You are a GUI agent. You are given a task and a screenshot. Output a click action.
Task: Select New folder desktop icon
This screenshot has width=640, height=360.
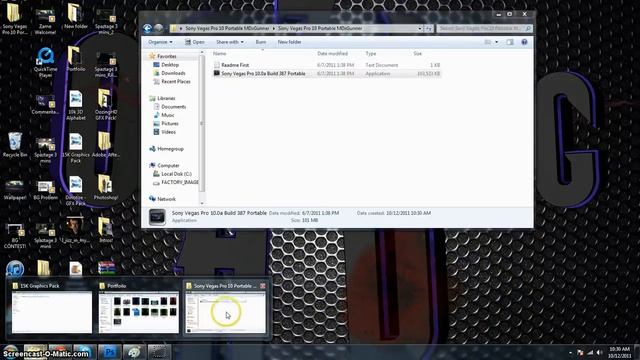click(x=76, y=16)
